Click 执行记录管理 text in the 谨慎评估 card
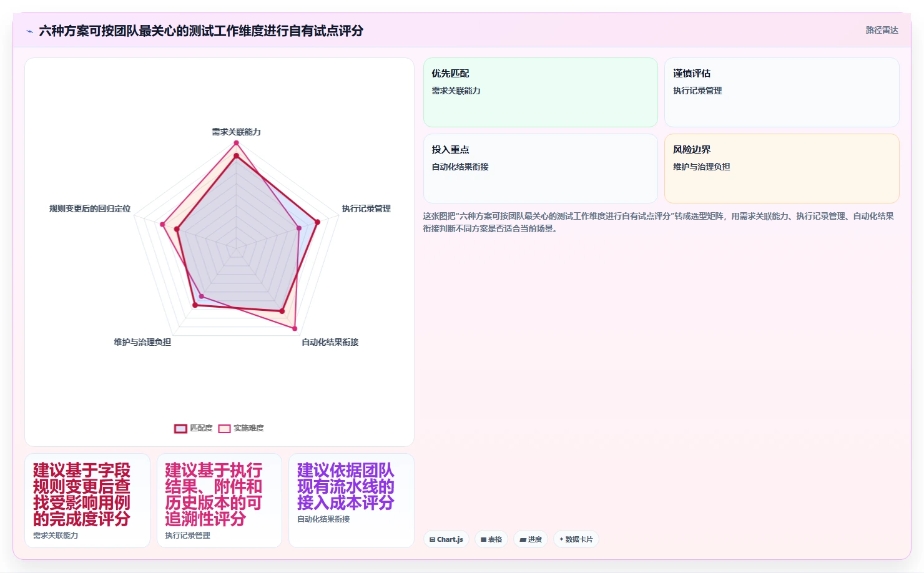This screenshot has height=573, width=924. [697, 91]
